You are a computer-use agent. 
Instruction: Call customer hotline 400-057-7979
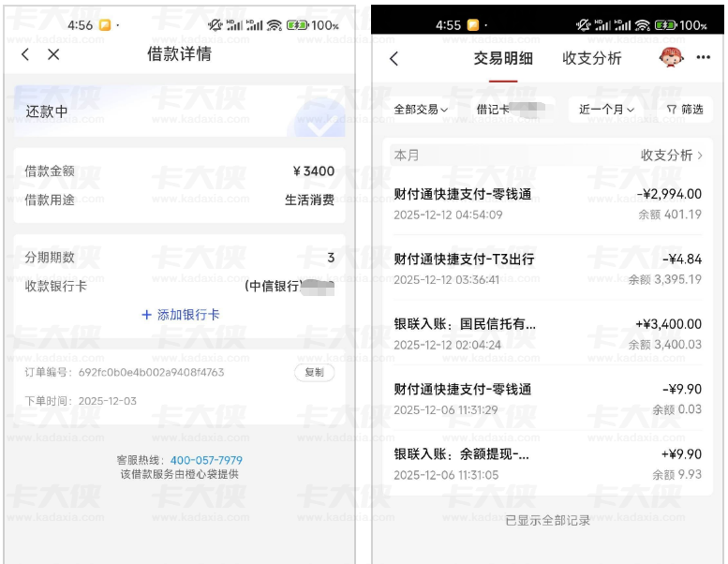point(206,460)
